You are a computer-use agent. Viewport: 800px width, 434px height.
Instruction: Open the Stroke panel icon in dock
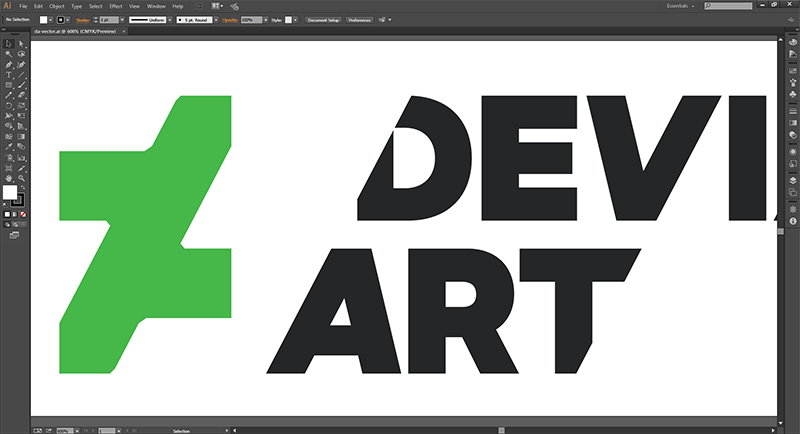(793, 111)
